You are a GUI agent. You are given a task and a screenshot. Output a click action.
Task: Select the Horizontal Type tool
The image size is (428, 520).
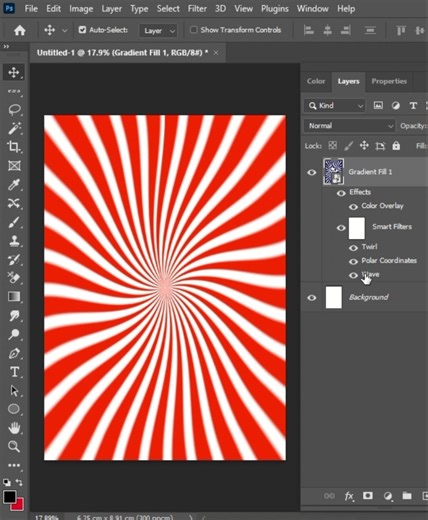click(14, 372)
